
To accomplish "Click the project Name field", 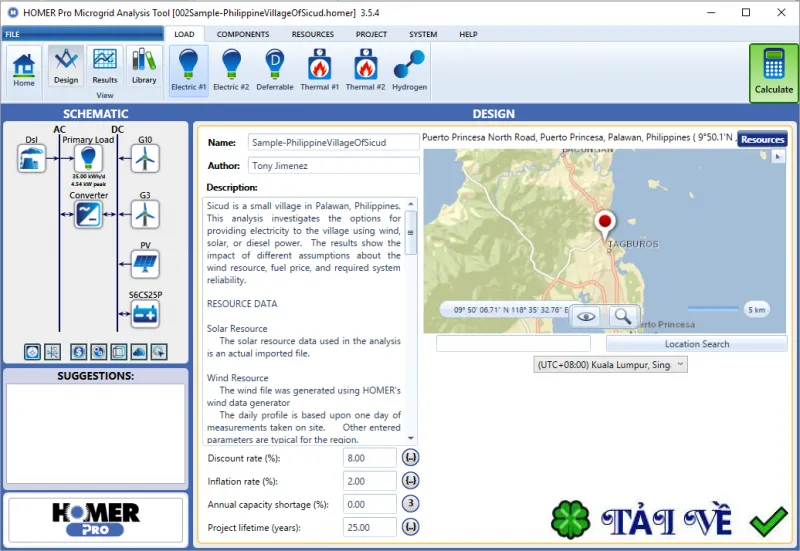I will pos(334,142).
